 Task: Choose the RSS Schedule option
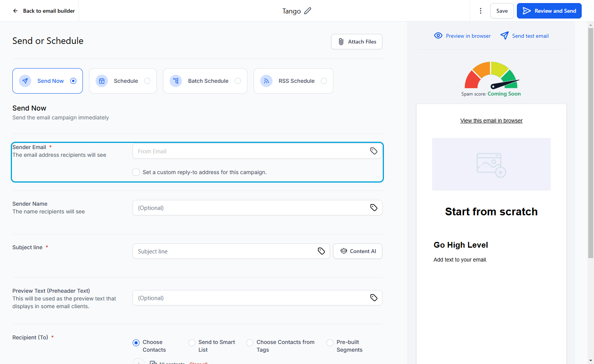293,81
